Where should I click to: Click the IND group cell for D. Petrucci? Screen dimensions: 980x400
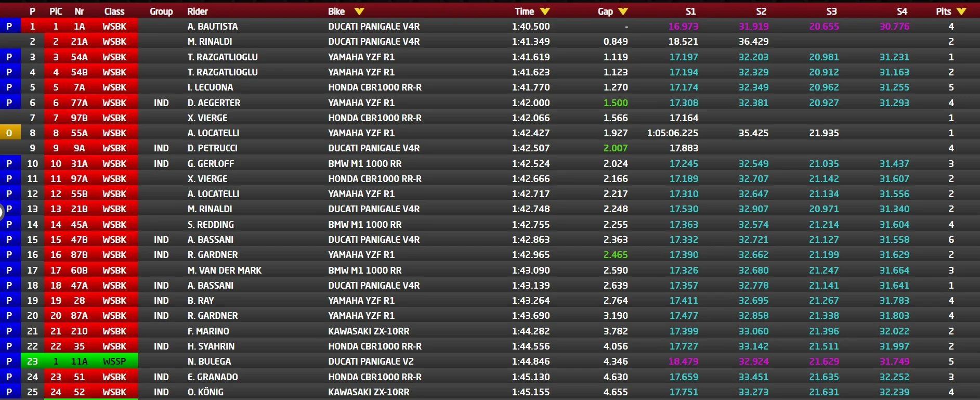[161, 148]
